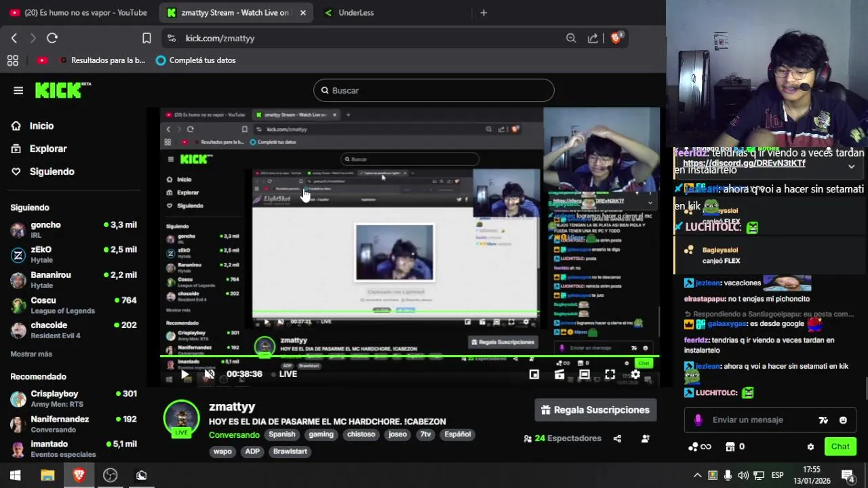This screenshot has width=868, height=488.
Task: Open the Conversando category link
Action: [x=234, y=435]
